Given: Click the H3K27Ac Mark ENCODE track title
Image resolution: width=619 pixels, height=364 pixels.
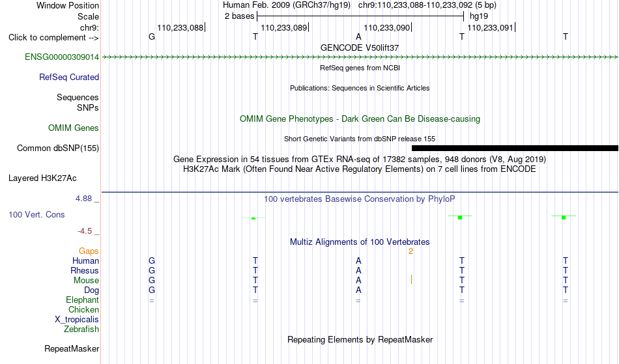Looking at the screenshot, I should coord(360,169).
